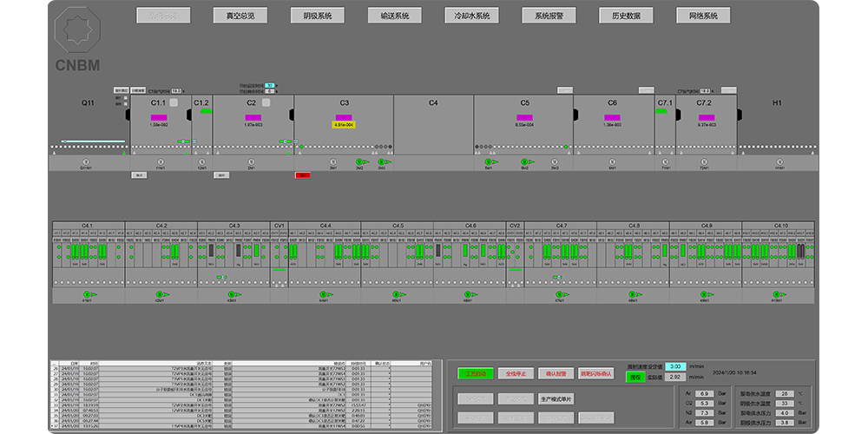Screen dimensions: 868x434
Task: Select the green 48M1 motor icon
Action: click(634, 294)
